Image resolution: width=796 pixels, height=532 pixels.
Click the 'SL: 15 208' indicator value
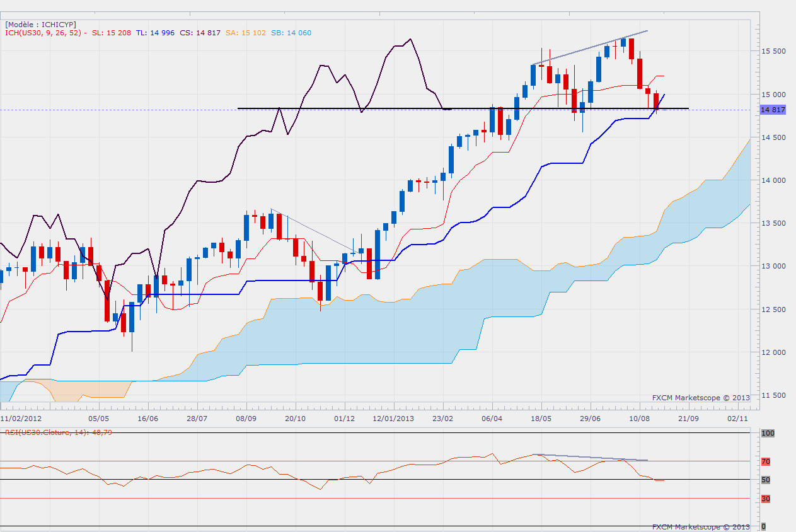tap(112, 33)
